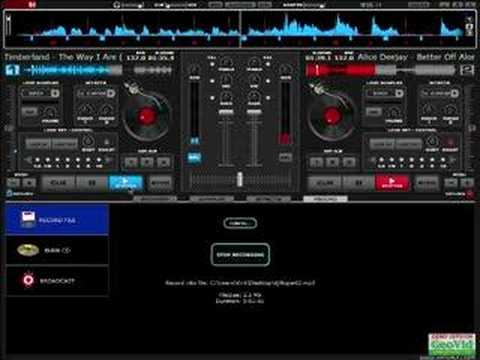Toggle right channel bass EQ kill

click(x=268, y=98)
